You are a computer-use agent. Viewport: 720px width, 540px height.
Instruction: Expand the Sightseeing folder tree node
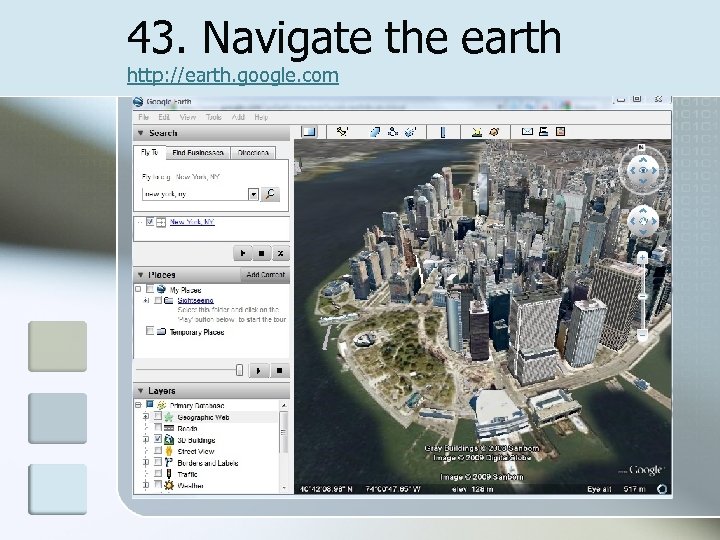[x=146, y=300]
